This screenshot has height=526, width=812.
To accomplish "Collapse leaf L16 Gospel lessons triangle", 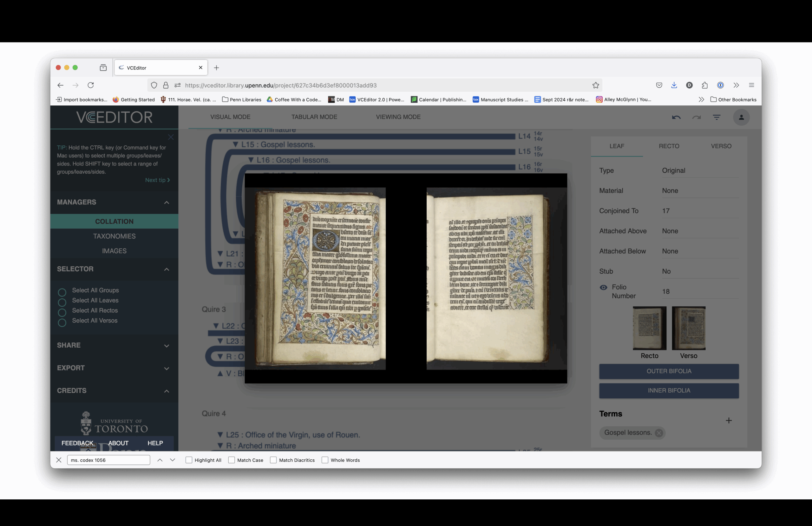I will (251, 160).
